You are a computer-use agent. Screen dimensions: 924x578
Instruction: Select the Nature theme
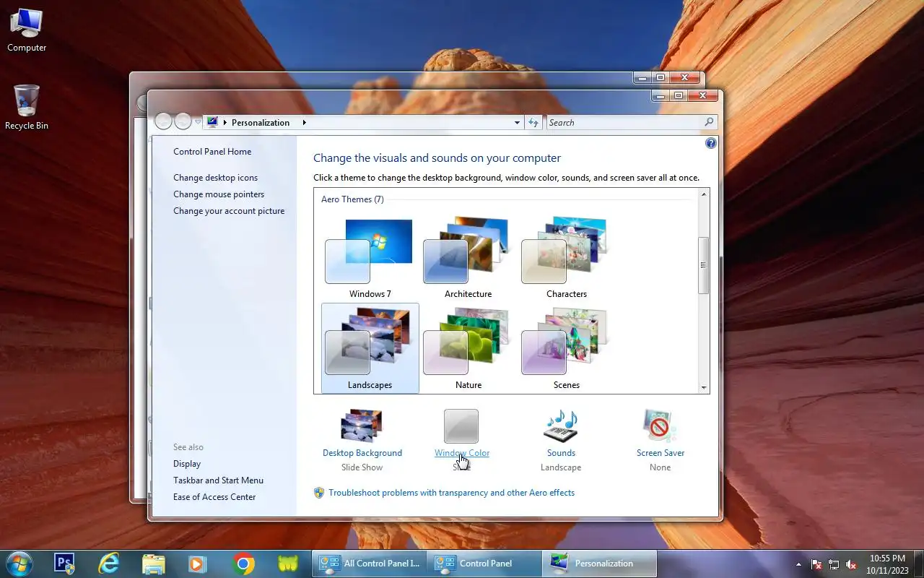tap(468, 348)
